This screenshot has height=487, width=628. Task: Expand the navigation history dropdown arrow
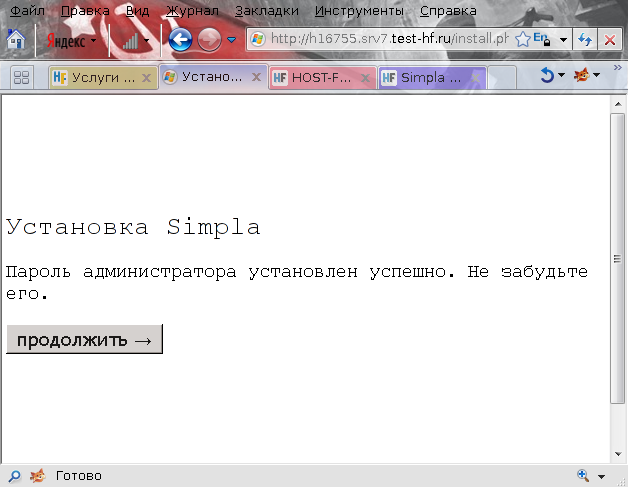(232, 41)
